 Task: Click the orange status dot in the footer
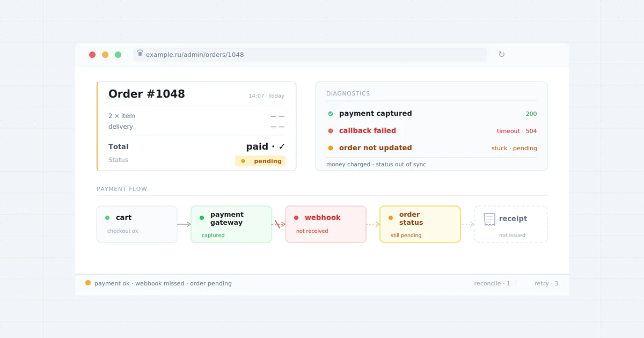click(x=88, y=283)
